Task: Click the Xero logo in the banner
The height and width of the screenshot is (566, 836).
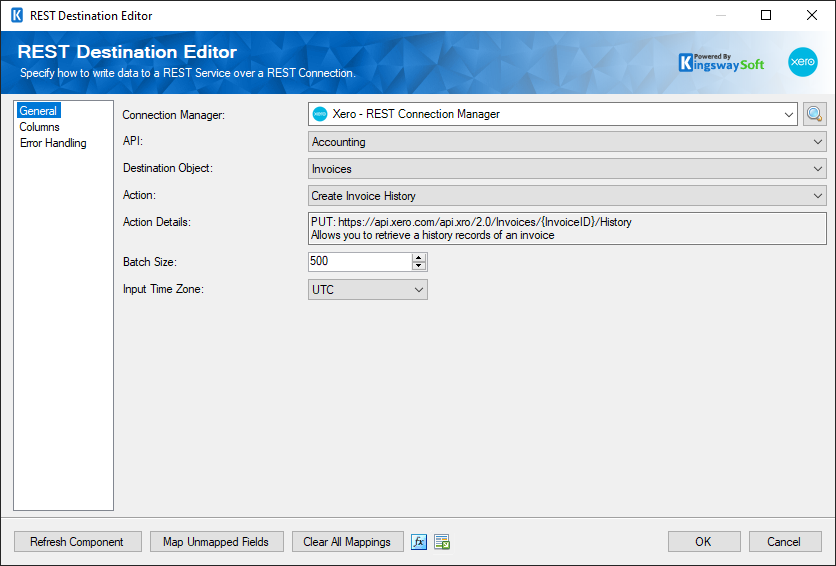Action: pos(802,62)
